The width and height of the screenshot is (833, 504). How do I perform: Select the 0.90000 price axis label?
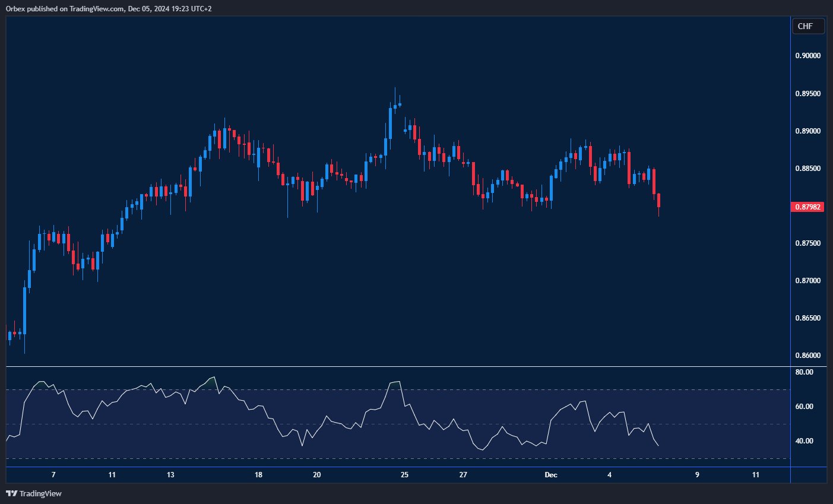pos(807,56)
